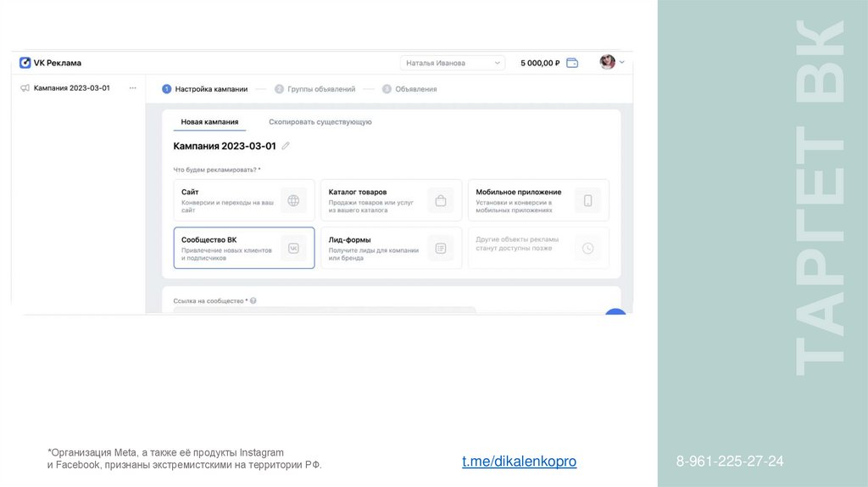The image size is (868, 487).
Task: Open the wallet balance icon
Action: 572,63
